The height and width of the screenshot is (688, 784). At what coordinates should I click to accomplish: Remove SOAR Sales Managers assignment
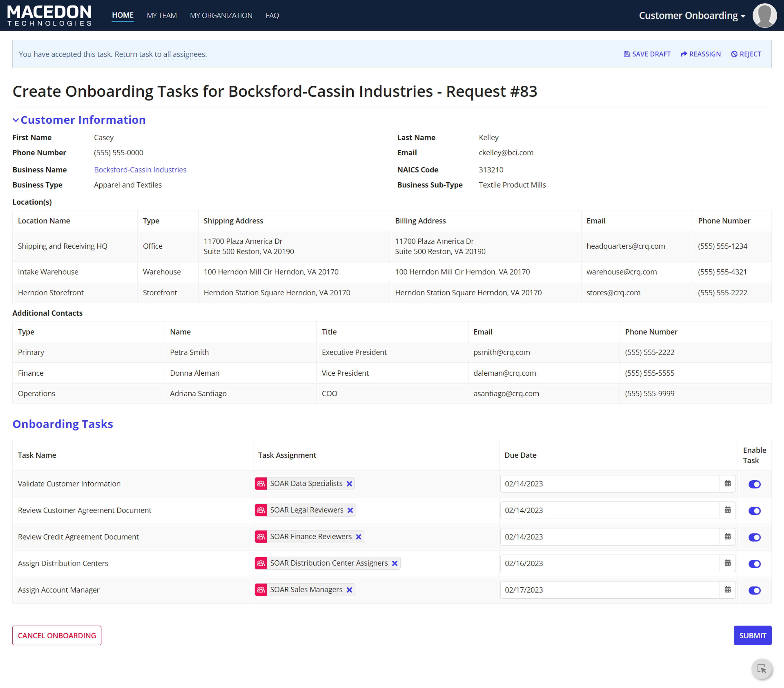tap(349, 589)
